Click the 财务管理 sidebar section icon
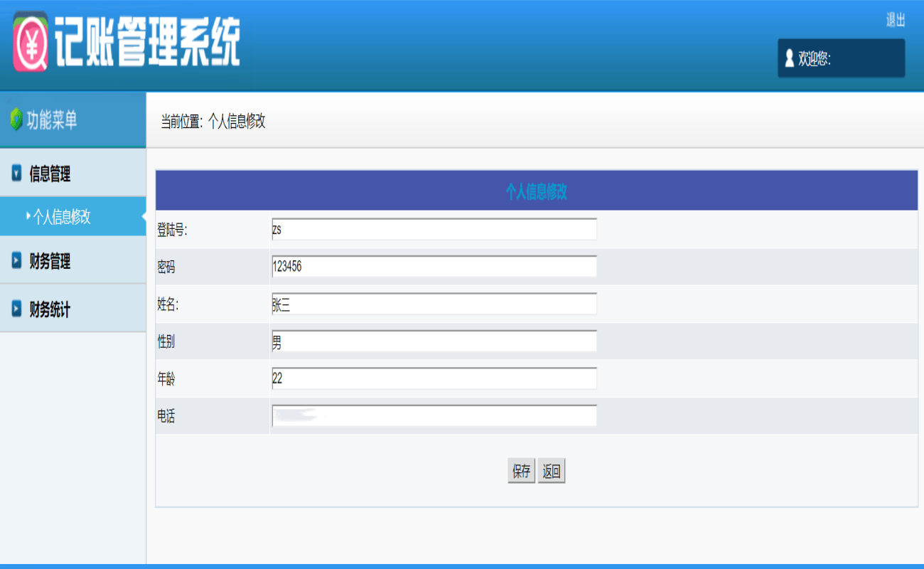 point(16,260)
